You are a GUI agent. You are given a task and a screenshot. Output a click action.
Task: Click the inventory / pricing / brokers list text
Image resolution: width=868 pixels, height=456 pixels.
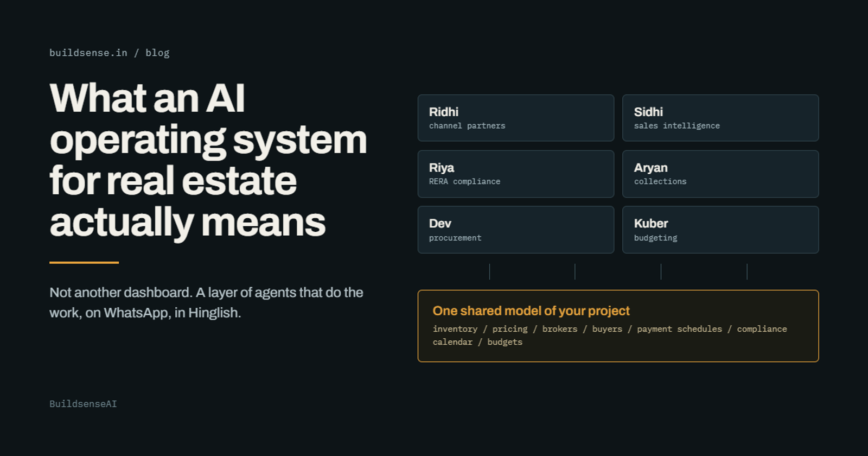tap(610, 335)
